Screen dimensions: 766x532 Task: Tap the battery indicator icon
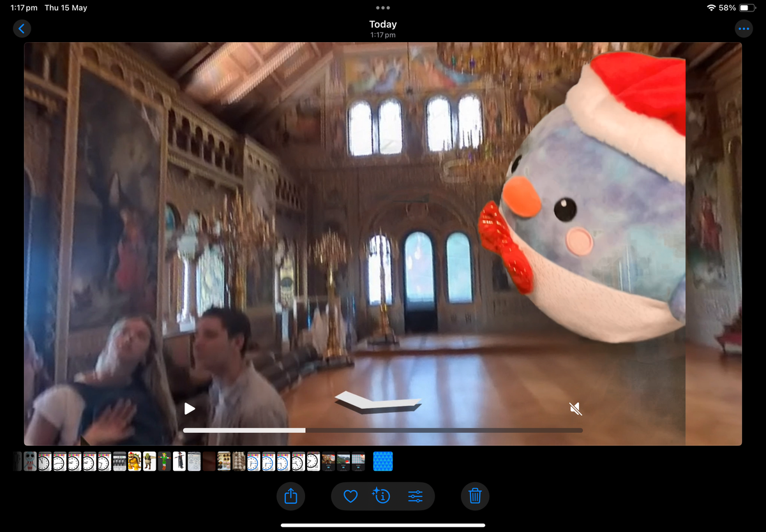pos(747,8)
